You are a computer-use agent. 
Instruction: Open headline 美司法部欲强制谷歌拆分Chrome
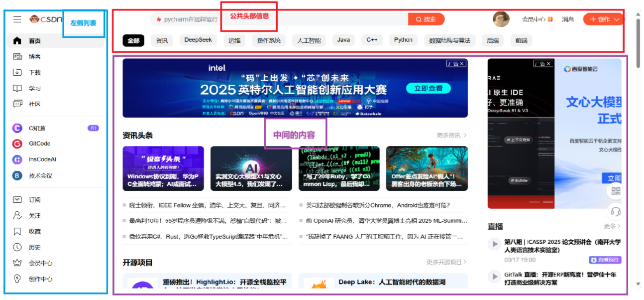point(378,205)
